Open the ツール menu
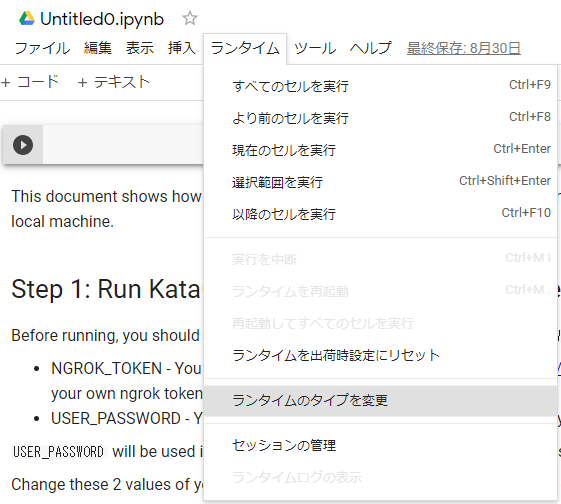Screen dimensions: 561x504 point(315,48)
